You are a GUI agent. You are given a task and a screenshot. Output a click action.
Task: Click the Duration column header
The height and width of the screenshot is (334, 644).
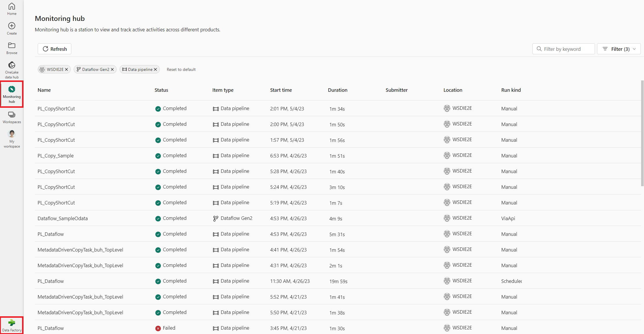pyautogui.click(x=337, y=90)
